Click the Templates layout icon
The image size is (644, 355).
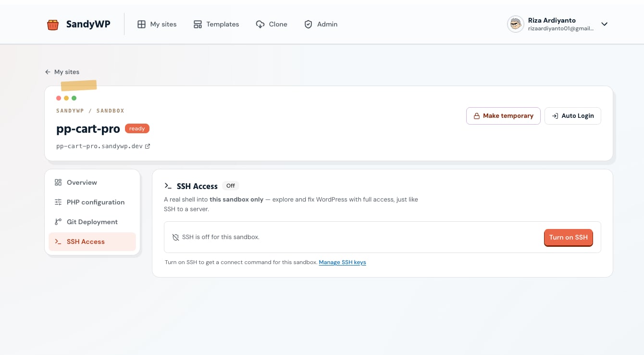coord(198,24)
